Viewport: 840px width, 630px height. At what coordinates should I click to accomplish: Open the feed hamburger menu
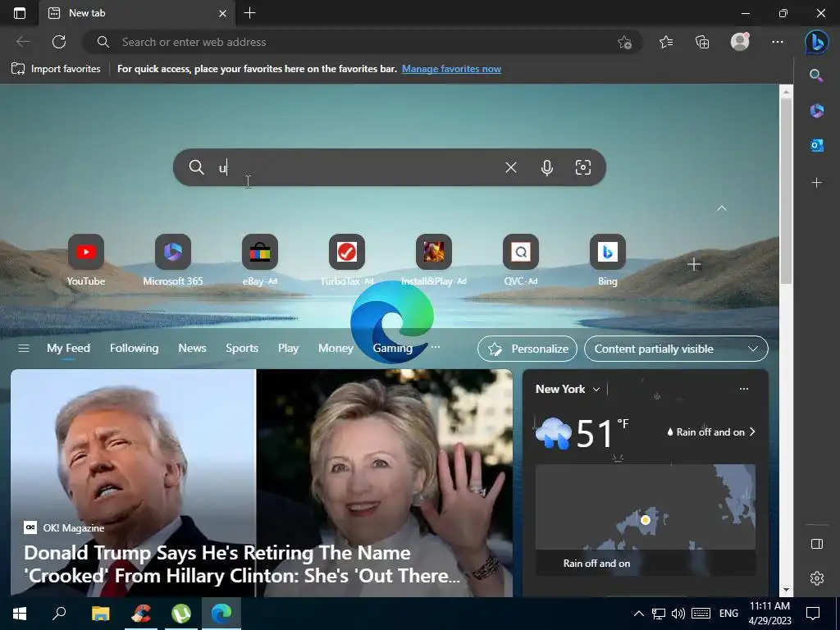click(x=24, y=349)
